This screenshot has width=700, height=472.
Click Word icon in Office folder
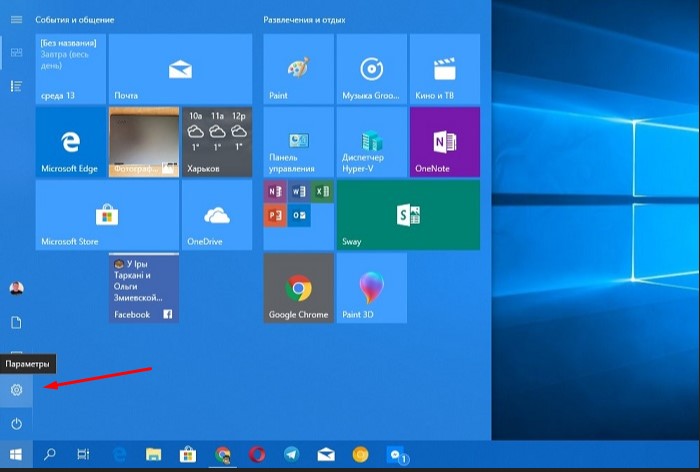(x=299, y=192)
